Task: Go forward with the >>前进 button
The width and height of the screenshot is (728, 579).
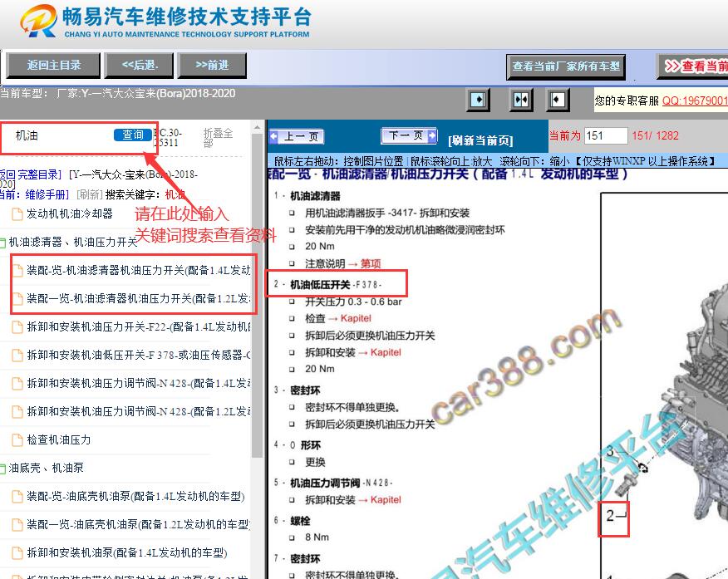Action: click(x=212, y=66)
